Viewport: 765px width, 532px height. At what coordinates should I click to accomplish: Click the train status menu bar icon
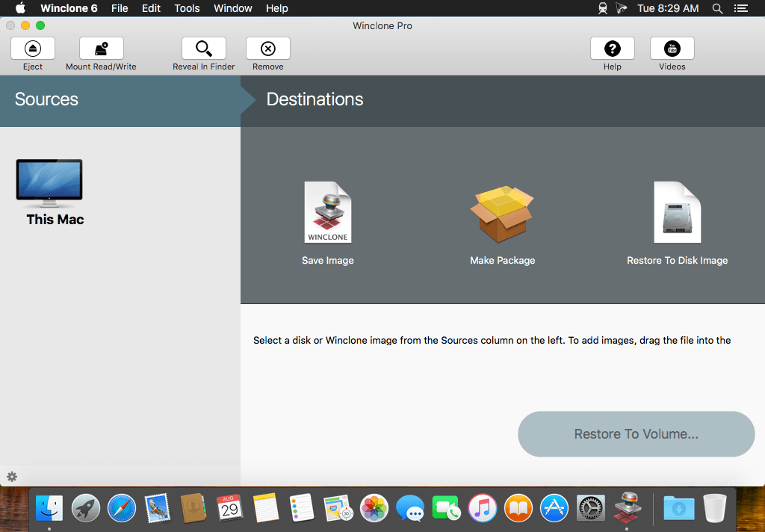click(x=603, y=8)
